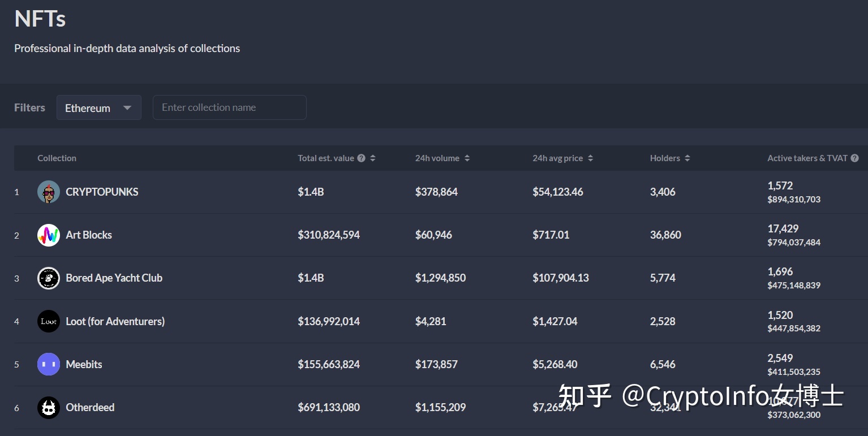The image size is (868, 436).
Task: Click Bored Ape Yacht Club logo icon
Action: (x=49, y=278)
